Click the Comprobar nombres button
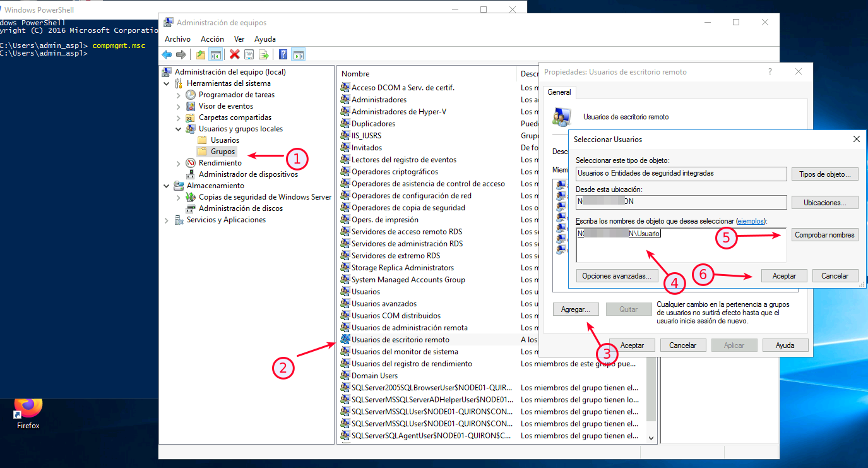Screen dimensions: 868x468 (x=824, y=235)
